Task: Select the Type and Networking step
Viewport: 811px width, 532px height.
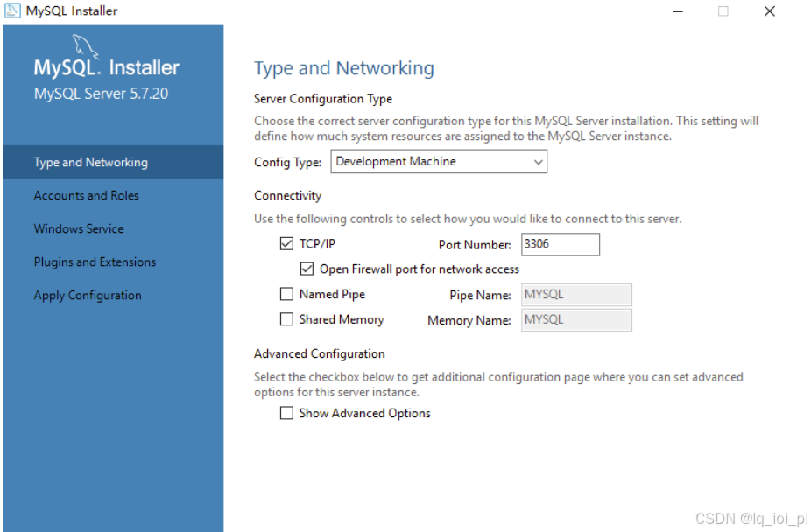Action: click(x=113, y=162)
